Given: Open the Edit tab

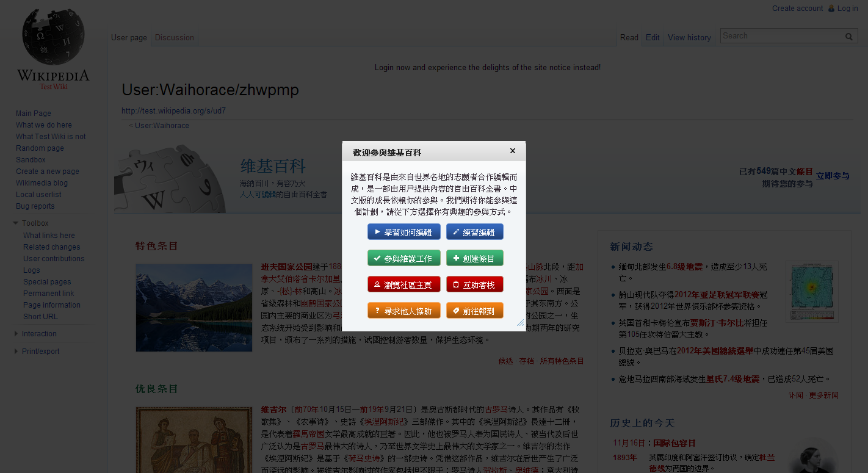Looking at the screenshot, I should (x=653, y=38).
